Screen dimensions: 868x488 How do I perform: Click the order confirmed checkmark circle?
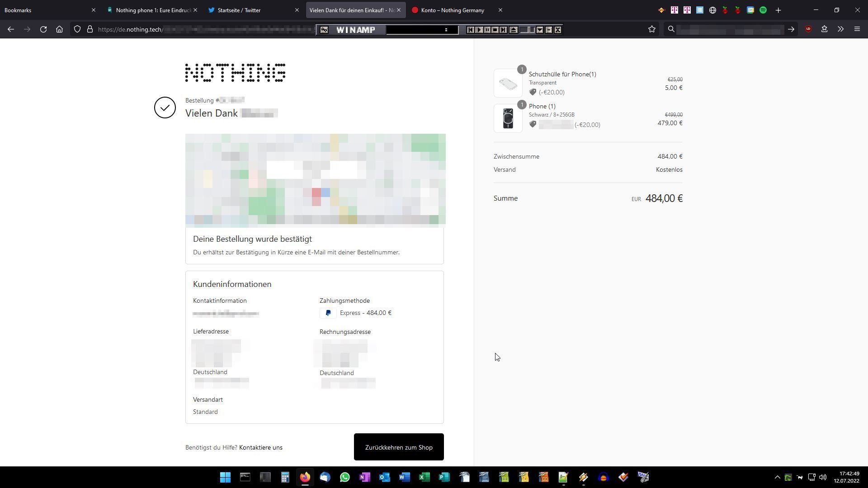point(165,108)
